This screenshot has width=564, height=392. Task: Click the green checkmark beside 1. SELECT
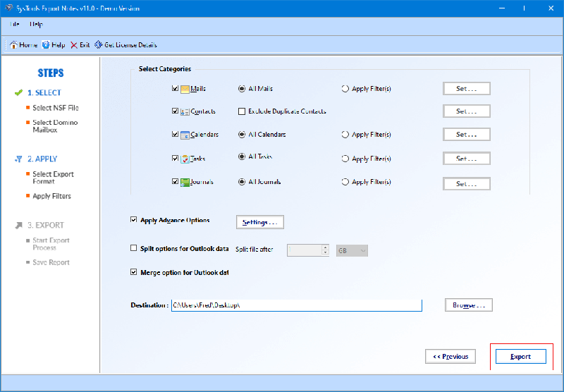(x=19, y=93)
